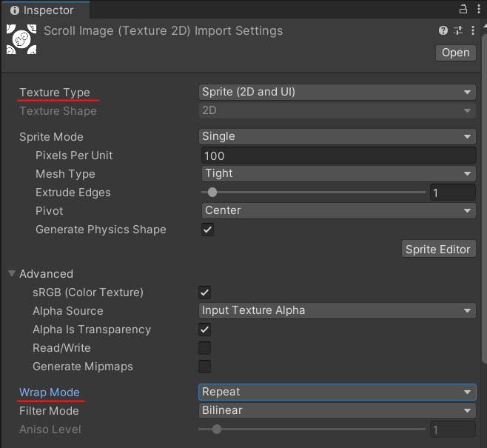Screen dimensions: 487x448
Task: Click the Scroll Image texture thumbnail
Action: [21, 39]
